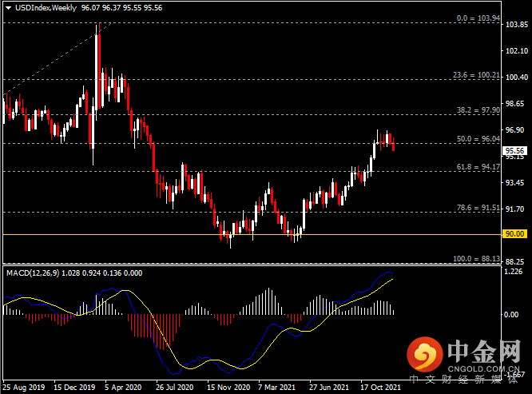The image size is (532, 394).
Task: Click the MACD scale value 1.226
Action: pos(514,272)
